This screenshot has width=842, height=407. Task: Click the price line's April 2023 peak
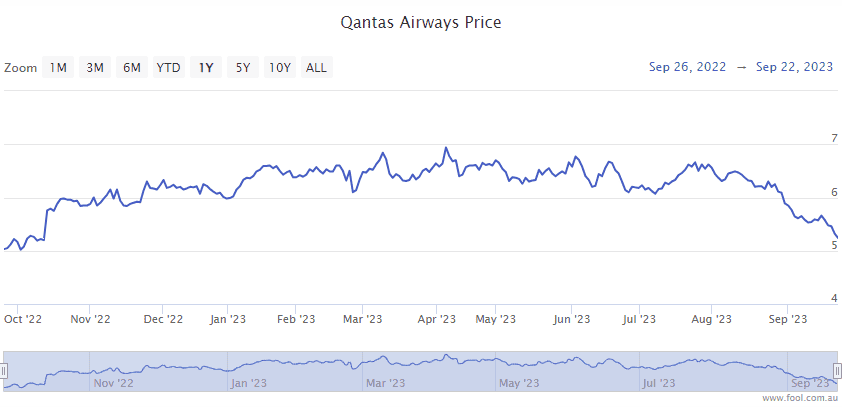click(446, 148)
